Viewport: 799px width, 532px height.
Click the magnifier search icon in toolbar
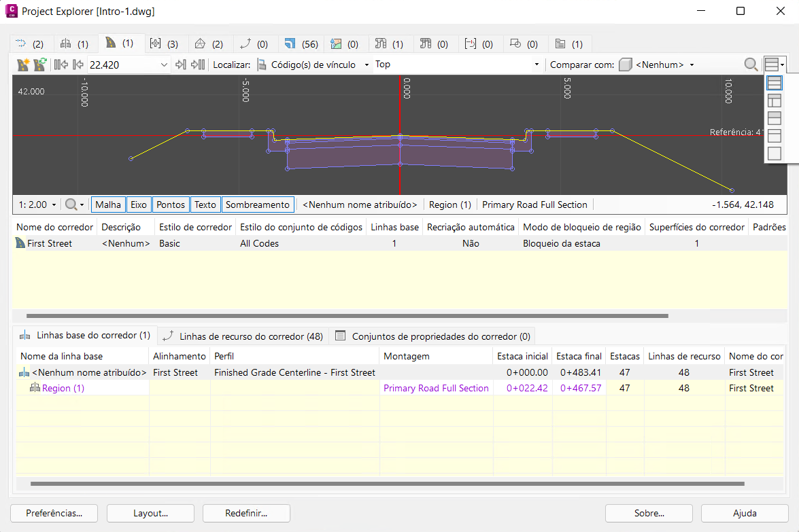(751, 65)
